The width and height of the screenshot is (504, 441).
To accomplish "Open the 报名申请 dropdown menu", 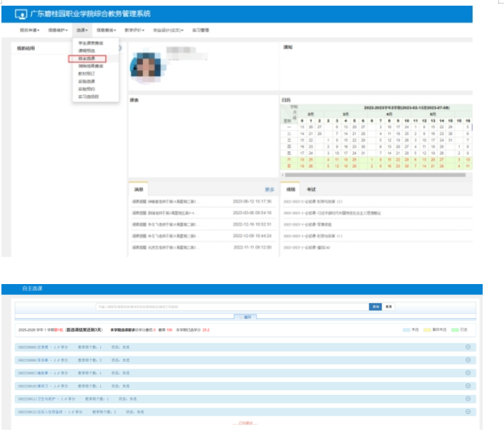I will (30, 31).
